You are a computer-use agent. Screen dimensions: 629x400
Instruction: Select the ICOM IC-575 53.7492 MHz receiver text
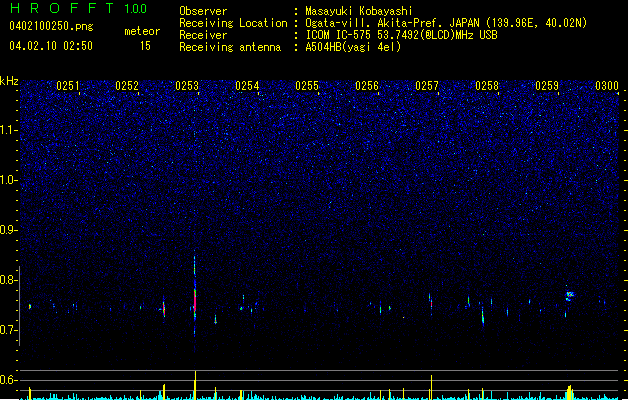(402, 35)
